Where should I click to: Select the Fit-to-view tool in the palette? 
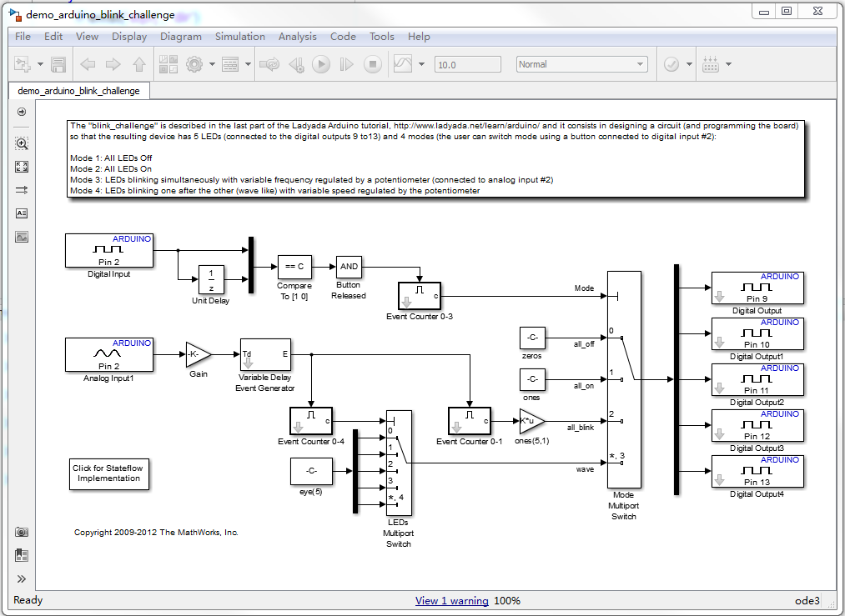point(20,166)
